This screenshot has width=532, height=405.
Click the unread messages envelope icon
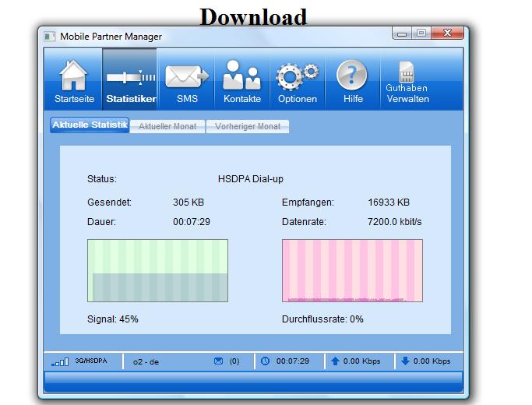point(218,361)
